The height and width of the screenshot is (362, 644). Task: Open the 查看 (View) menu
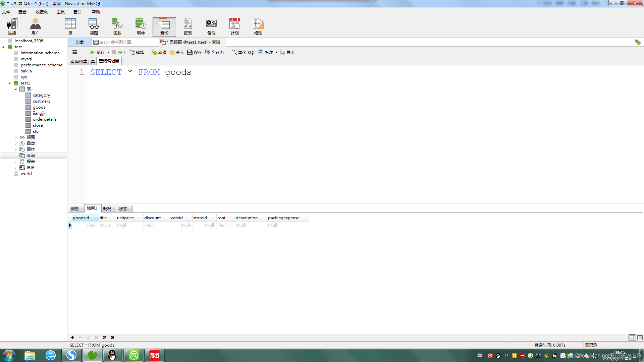(22, 12)
